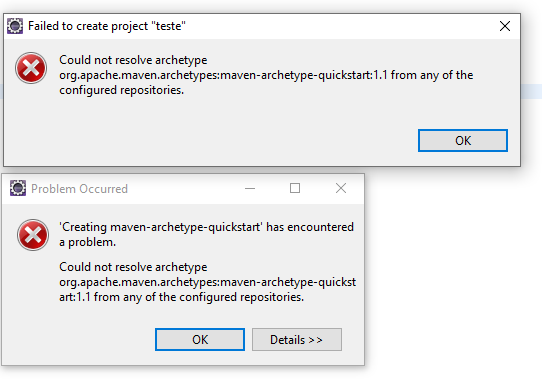
Task: Expand error info with the Details >> button
Action: tap(297, 339)
